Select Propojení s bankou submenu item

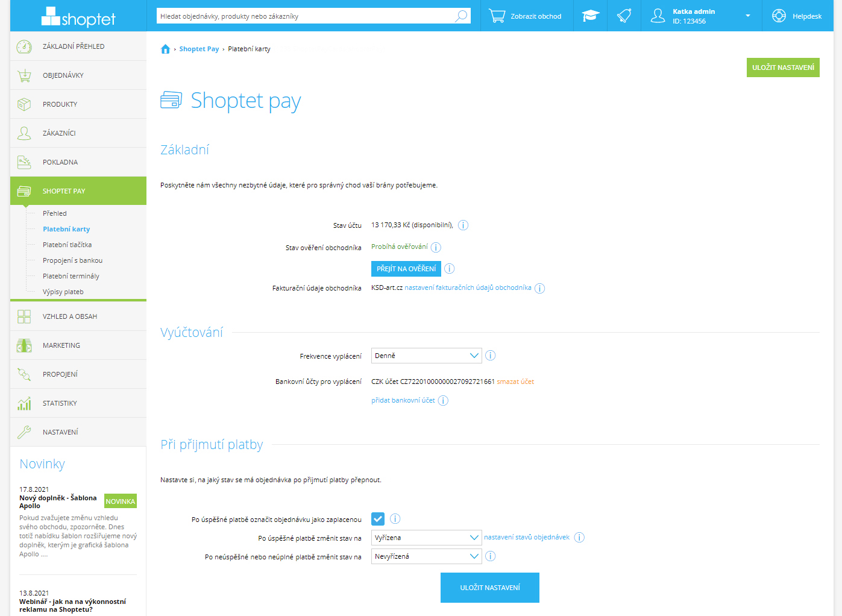[x=73, y=260]
